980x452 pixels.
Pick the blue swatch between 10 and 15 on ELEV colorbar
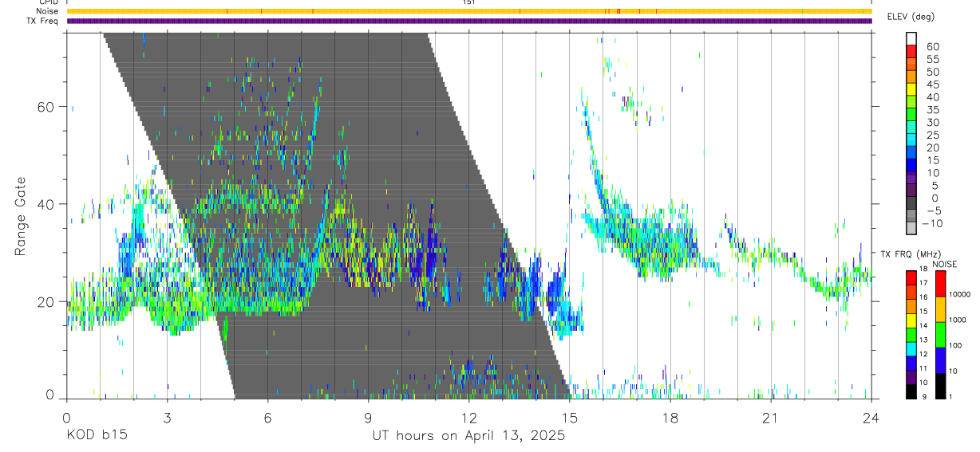click(911, 167)
